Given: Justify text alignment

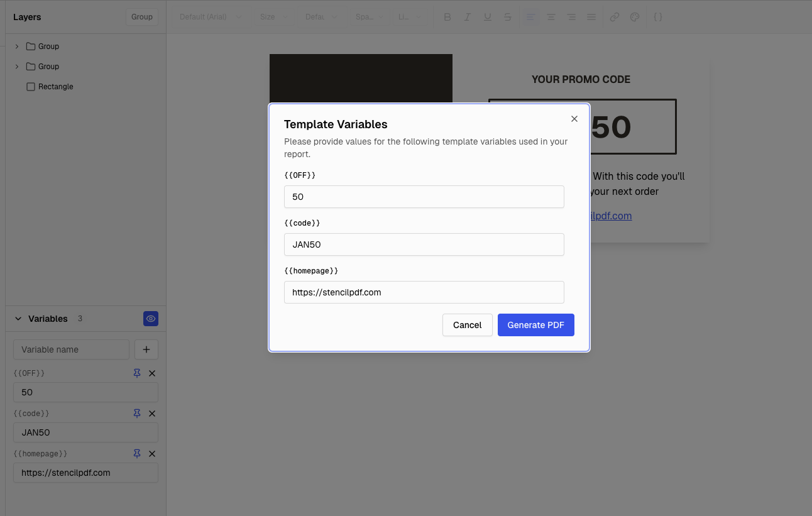Looking at the screenshot, I should pos(591,17).
